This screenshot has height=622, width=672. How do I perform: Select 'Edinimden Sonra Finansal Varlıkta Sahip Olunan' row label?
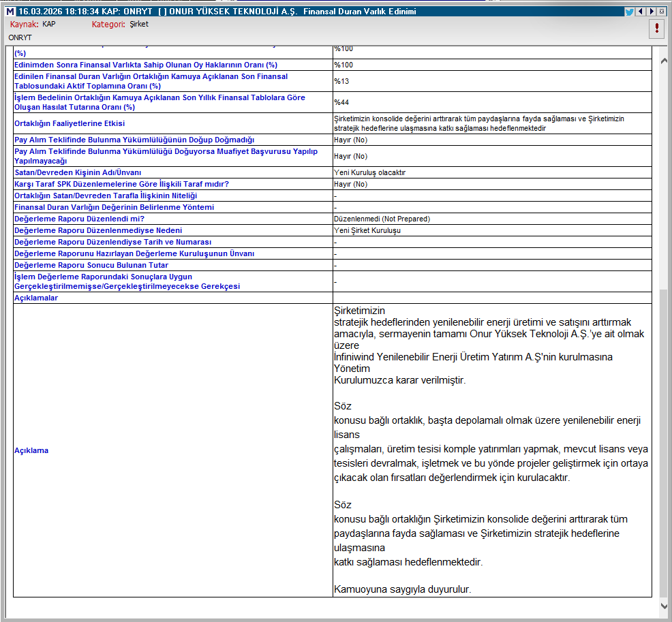(x=146, y=65)
